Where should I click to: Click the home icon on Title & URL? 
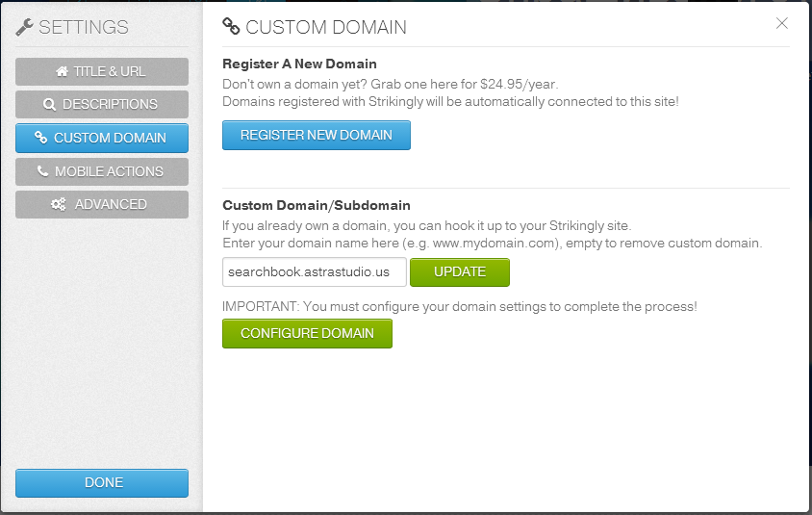point(63,71)
